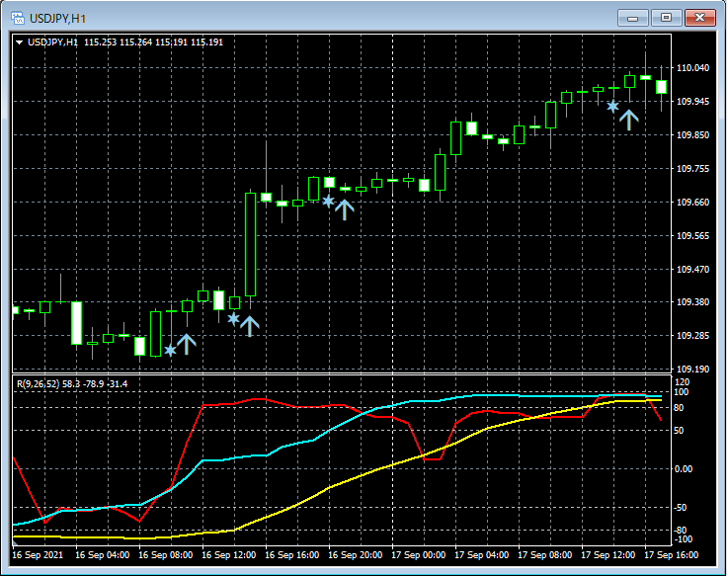Image resolution: width=728 pixels, height=576 pixels.
Task: Minimize the USDJPY,H1 chart window
Action: (632, 18)
